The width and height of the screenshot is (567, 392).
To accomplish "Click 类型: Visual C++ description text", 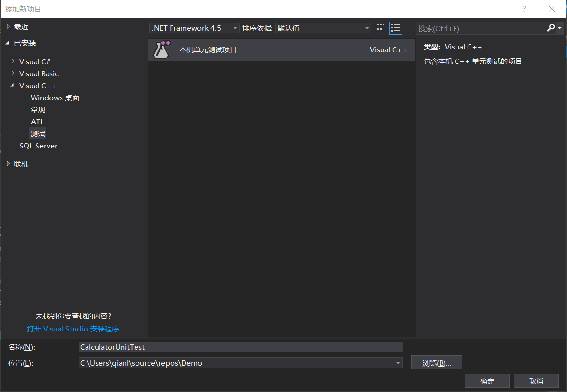I will tap(453, 47).
